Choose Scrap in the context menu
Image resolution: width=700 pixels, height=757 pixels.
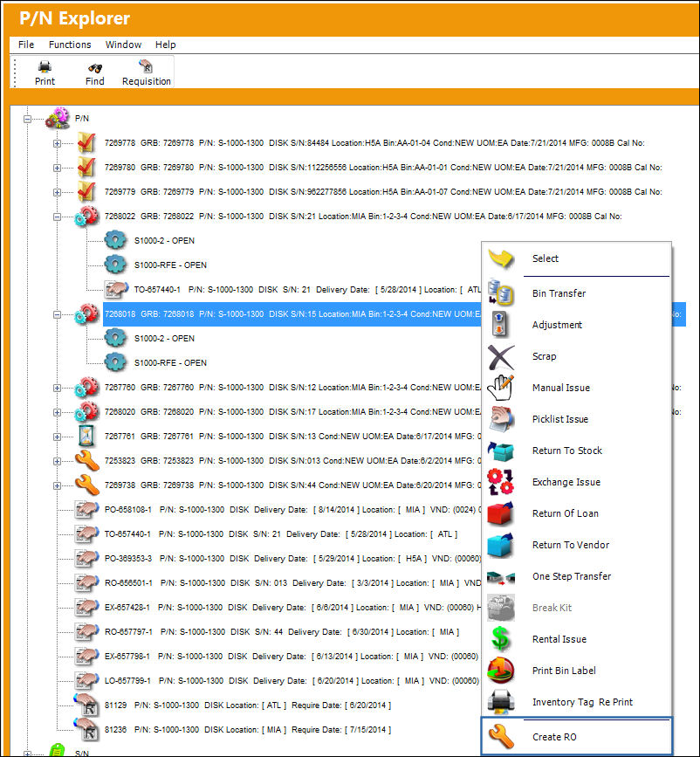[576, 356]
